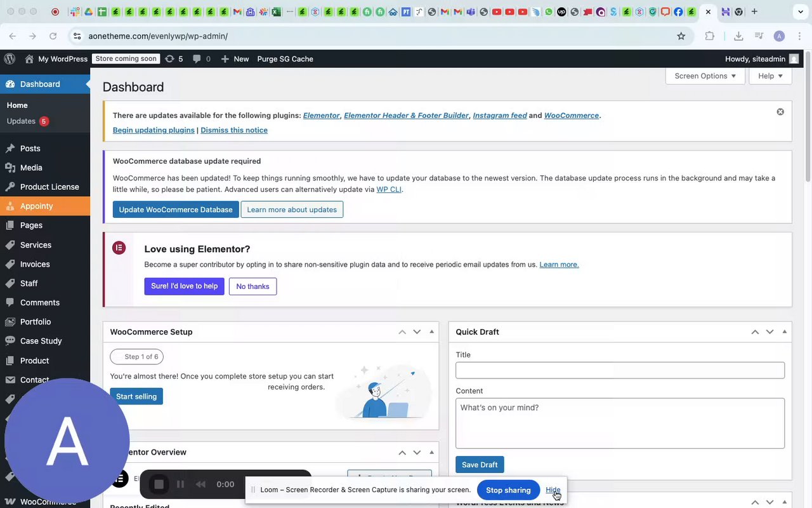Pause the Loom recording
Image resolution: width=812 pixels, height=508 pixels.
click(x=180, y=485)
